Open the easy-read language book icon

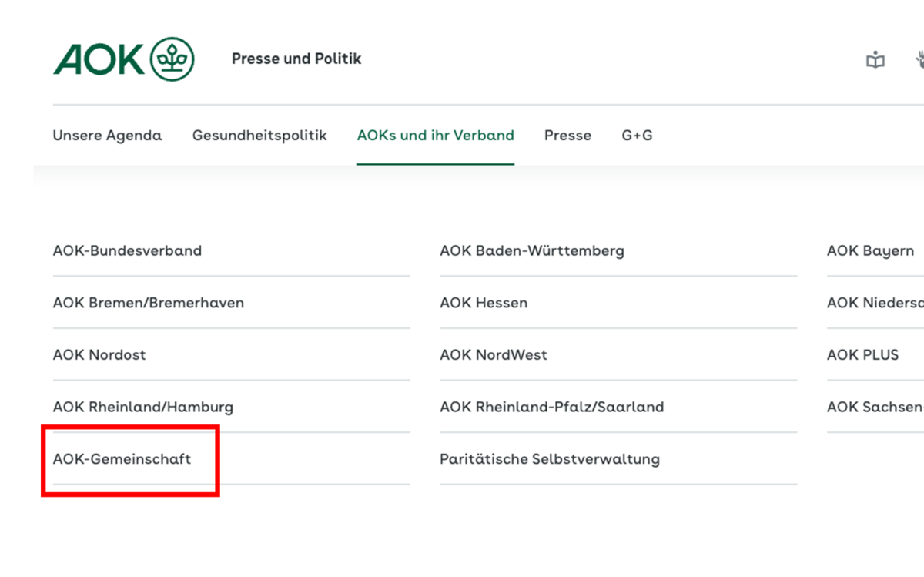pyautogui.click(x=875, y=60)
